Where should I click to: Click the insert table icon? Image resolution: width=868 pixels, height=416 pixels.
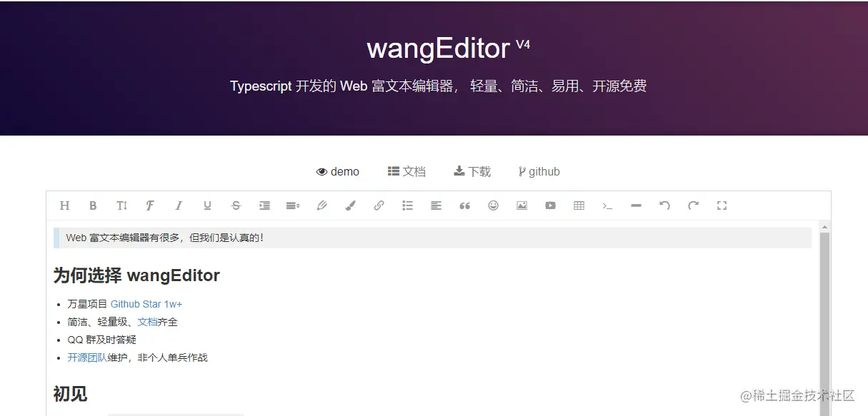579,206
